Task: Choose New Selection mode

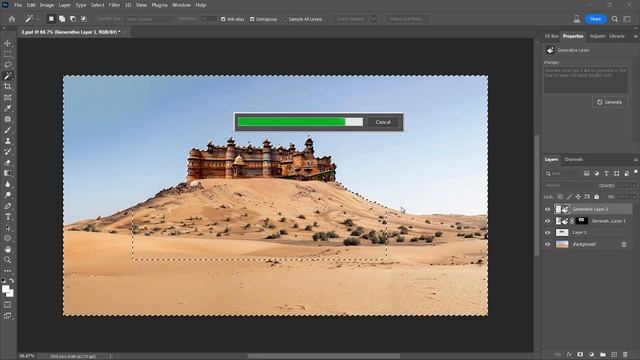Action: click(x=51, y=19)
